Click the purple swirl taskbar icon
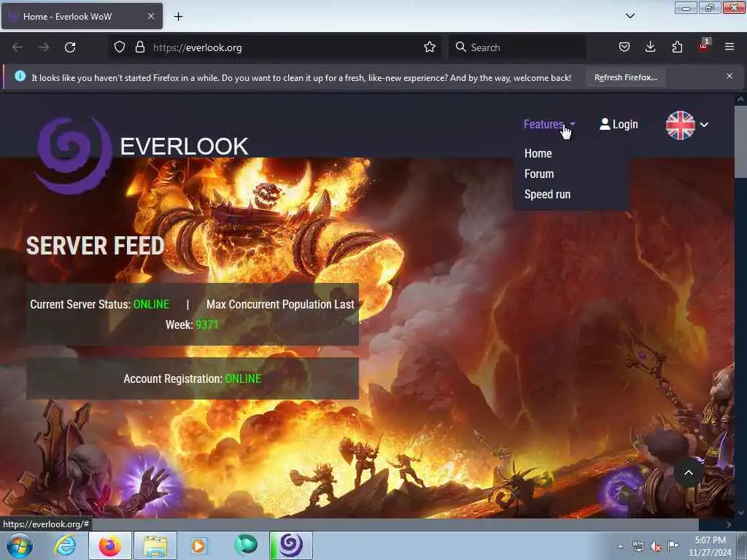747x560 pixels. coord(292,545)
